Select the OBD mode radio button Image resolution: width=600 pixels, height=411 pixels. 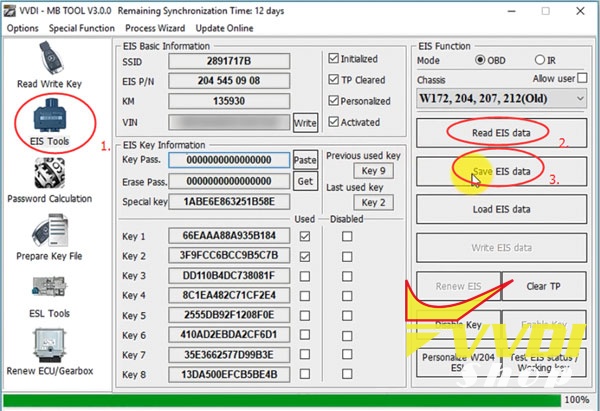tap(480, 60)
